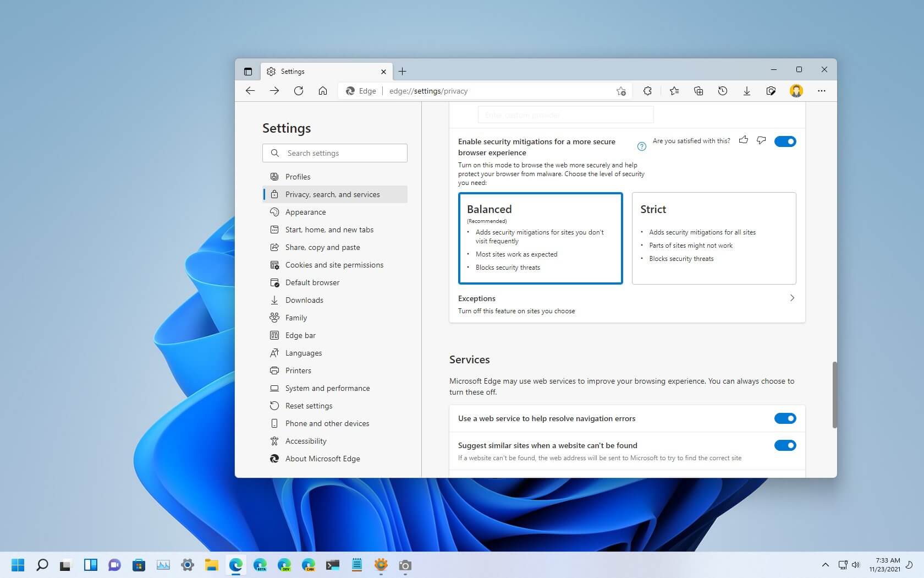The width and height of the screenshot is (924, 578).
Task: Open Family settings
Action: click(x=335, y=318)
